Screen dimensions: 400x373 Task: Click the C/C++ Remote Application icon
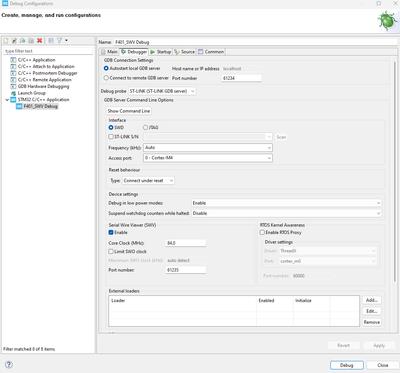pyautogui.click(x=13, y=80)
